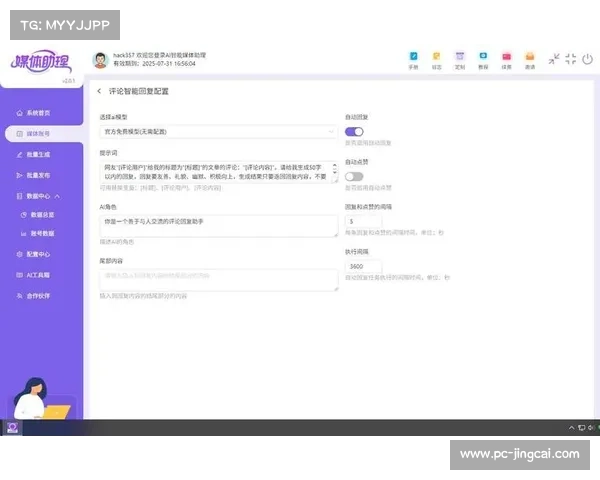Viewport: 600px width, 480px height.
Task: Click the 定制 customize icon
Action: pyautogui.click(x=460, y=60)
